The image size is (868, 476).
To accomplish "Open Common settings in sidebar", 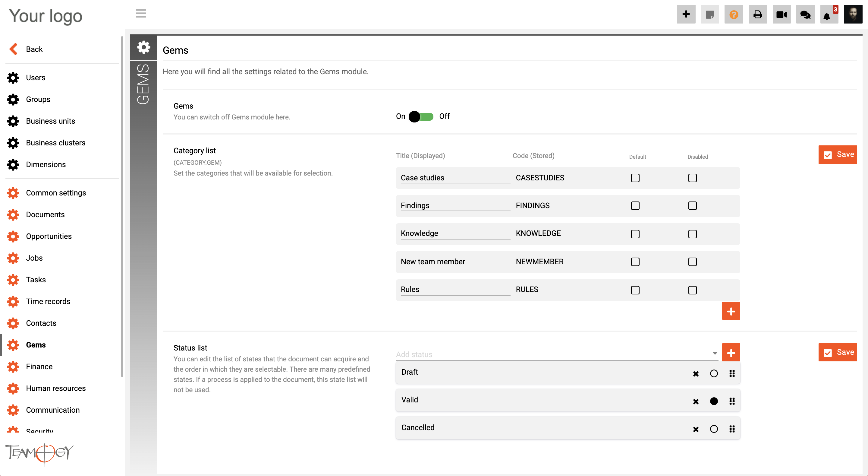I will [56, 193].
